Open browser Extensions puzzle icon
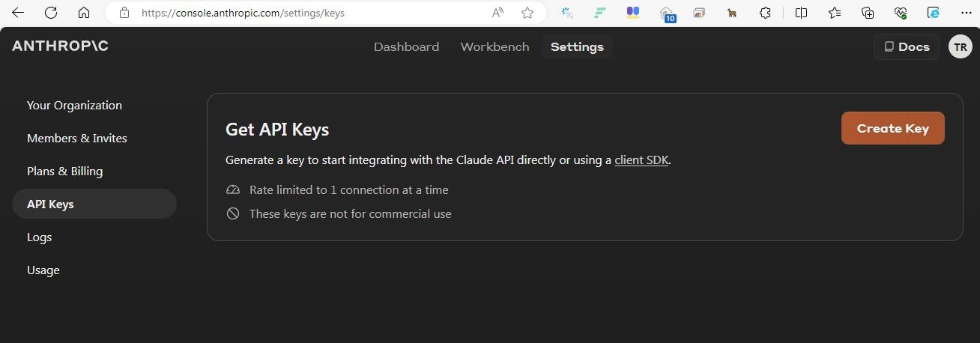The width and height of the screenshot is (980, 343). pos(765,13)
